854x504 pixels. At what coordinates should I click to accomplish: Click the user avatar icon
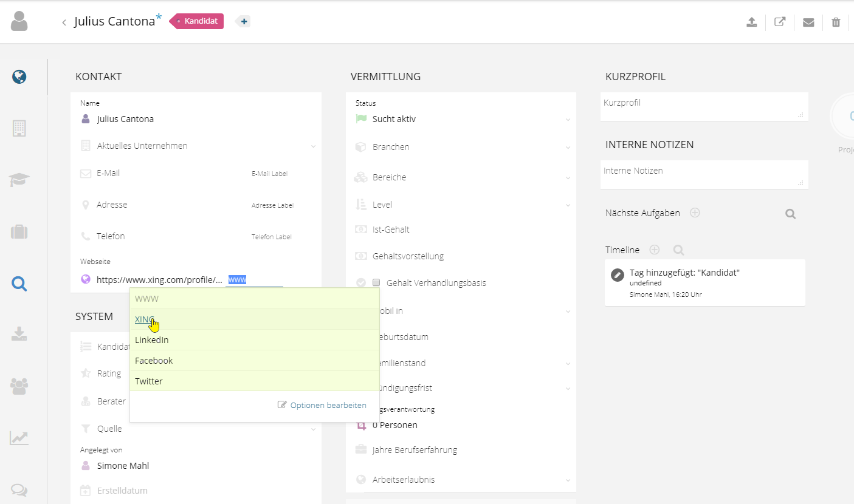tap(19, 21)
